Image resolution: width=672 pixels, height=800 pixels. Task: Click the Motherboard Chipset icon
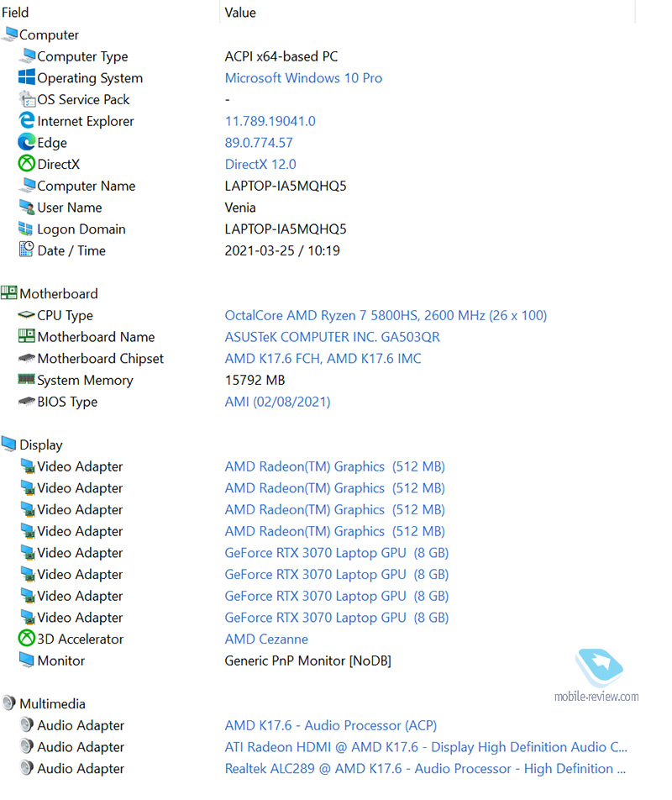pos(27,358)
